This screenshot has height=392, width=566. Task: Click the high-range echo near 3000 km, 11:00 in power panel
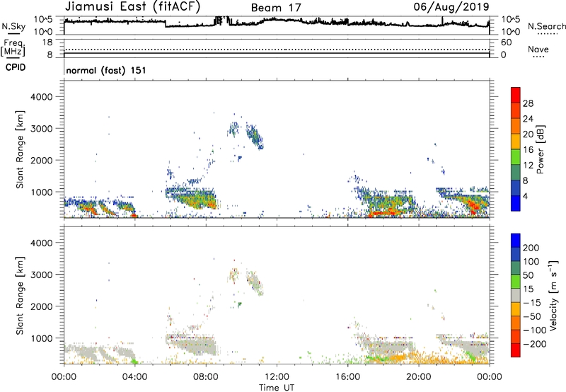pyautogui.click(x=255, y=135)
